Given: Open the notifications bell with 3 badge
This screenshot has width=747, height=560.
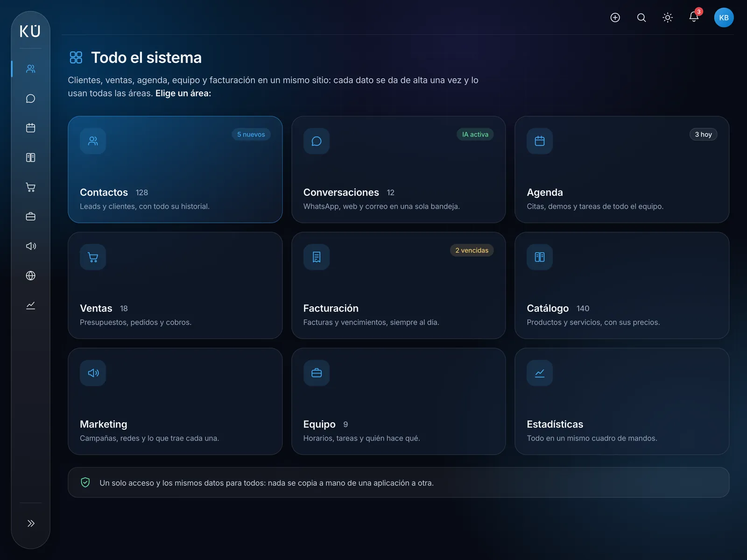Looking at the screenshot, I should [694, 18].
